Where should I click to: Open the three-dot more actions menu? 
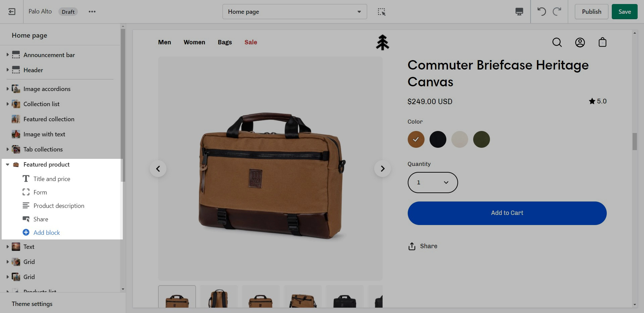point(92,12)
